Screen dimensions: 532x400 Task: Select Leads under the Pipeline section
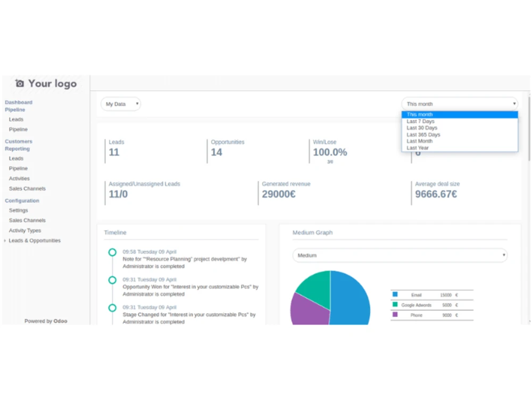click(x=16, y=119)
